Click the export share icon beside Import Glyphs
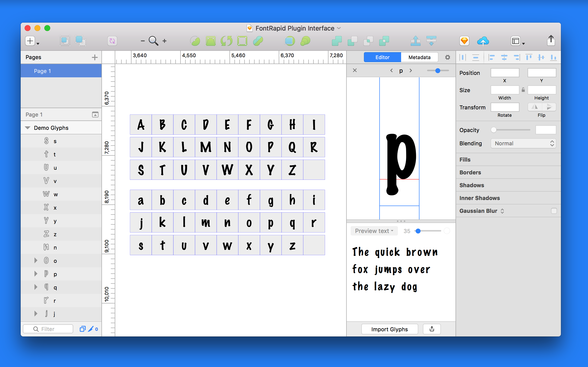 click(432, 329)
